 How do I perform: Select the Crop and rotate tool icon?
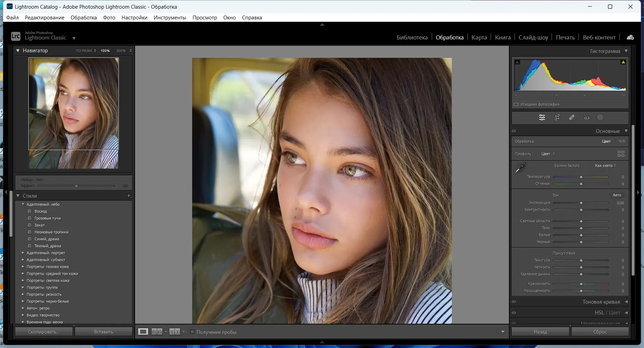coord(557,118)
